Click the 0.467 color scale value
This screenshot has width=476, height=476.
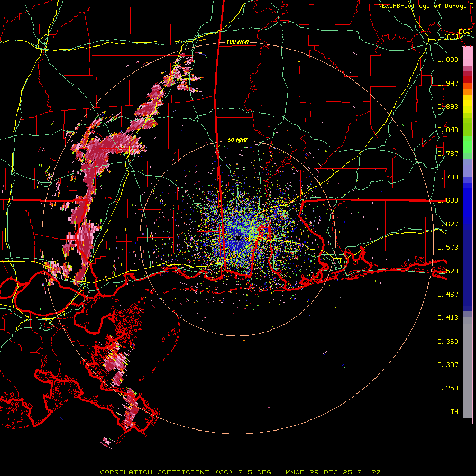click(448, 294)
